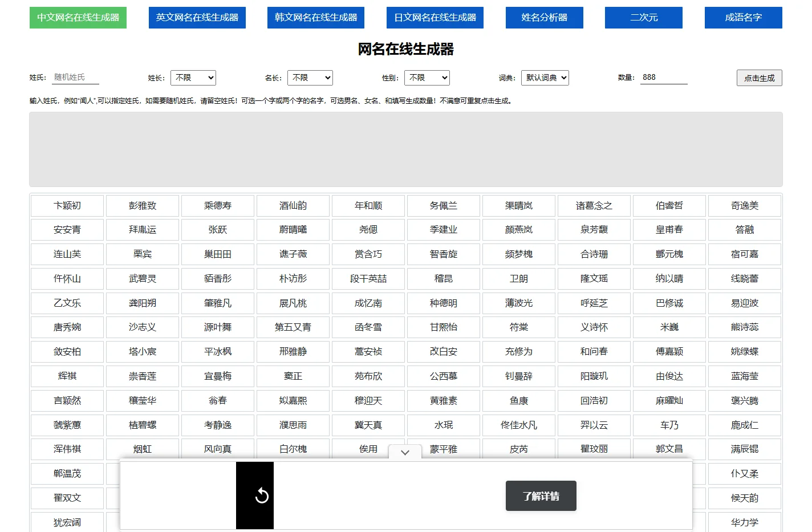Select the name 甘熙怡
The image size is (812, 532).
point(444,327)
